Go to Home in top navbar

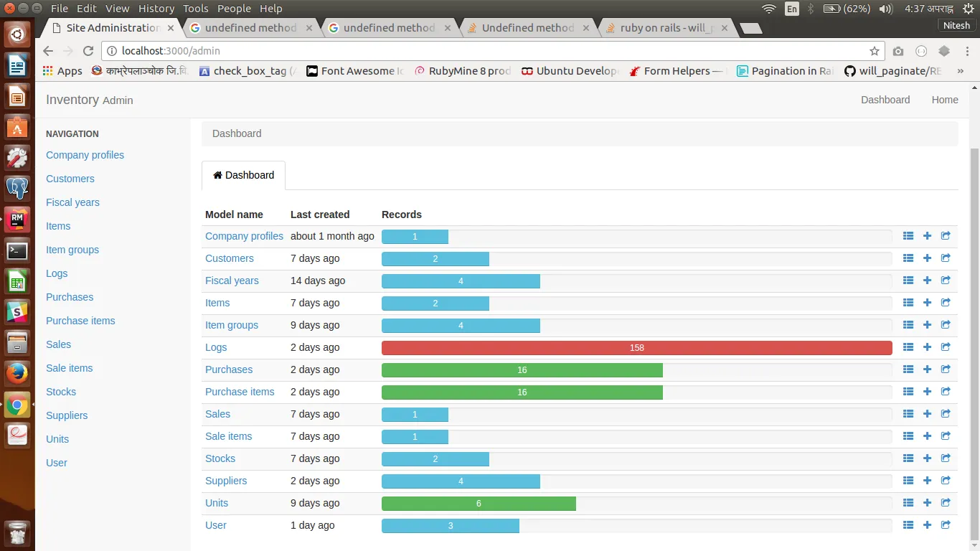click(x=945, y=100)
